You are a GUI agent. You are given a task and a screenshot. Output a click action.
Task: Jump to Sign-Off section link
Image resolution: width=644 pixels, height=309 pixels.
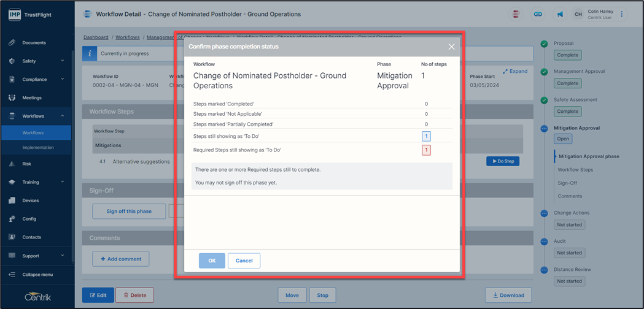(x=567, y=183)
